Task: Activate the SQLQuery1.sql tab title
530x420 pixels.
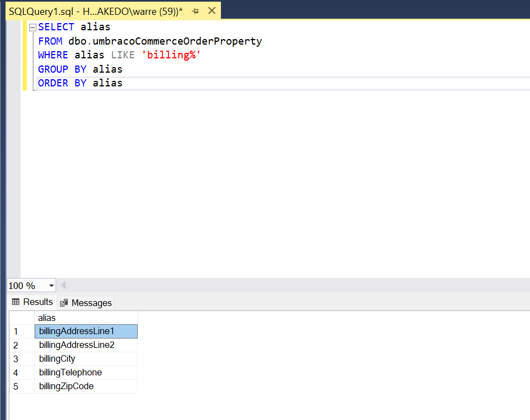Action: (95, 11)
